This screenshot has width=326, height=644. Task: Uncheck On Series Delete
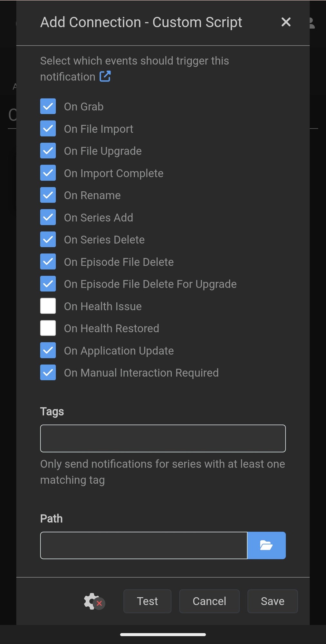tap(48, 240)
